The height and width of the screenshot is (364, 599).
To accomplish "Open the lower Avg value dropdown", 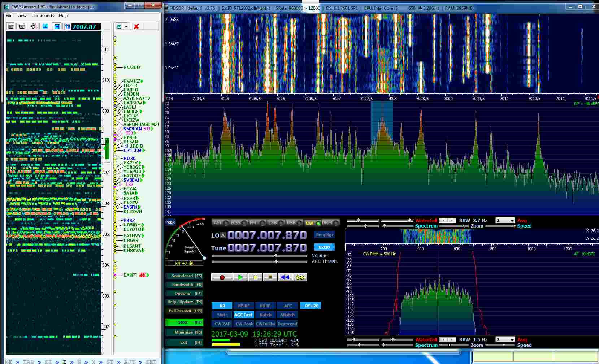I will tap(512, 340).
